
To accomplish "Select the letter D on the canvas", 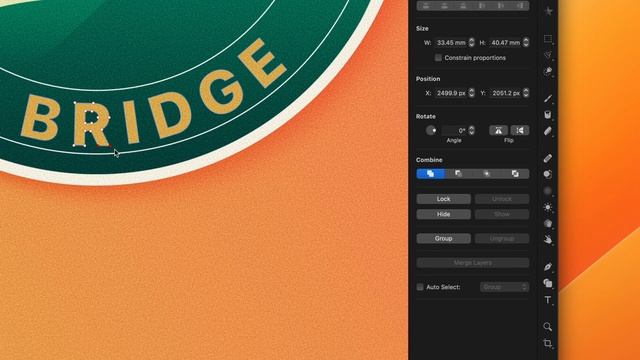I will 170,115.
